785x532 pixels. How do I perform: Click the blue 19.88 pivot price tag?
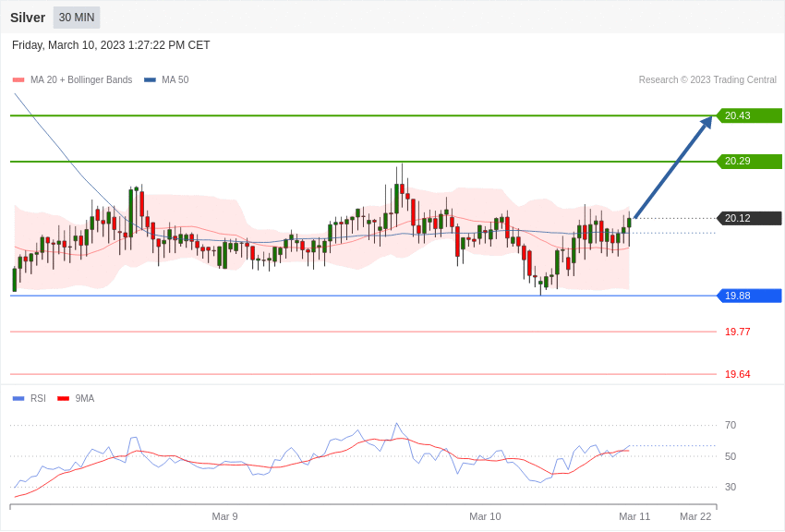[x=750, y=296]
